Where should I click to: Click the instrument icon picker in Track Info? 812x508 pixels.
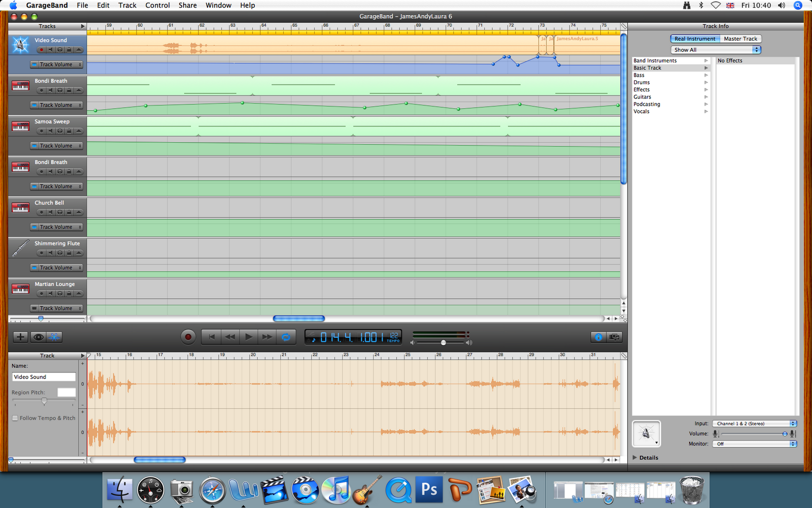646,434
